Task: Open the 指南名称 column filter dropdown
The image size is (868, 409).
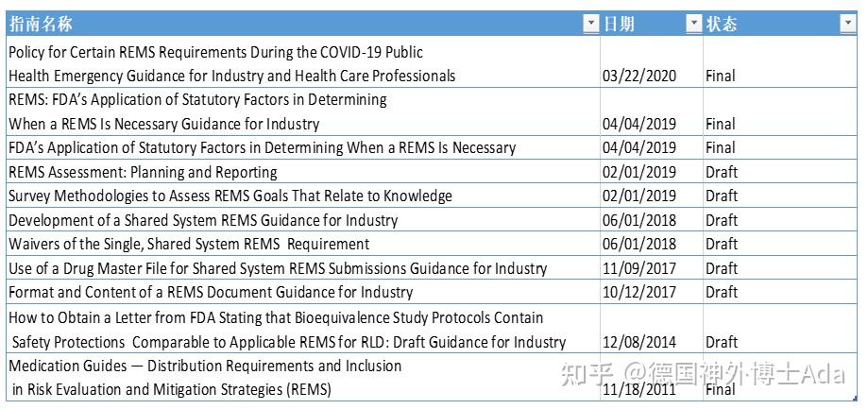Action: click(x=590, y=24)
